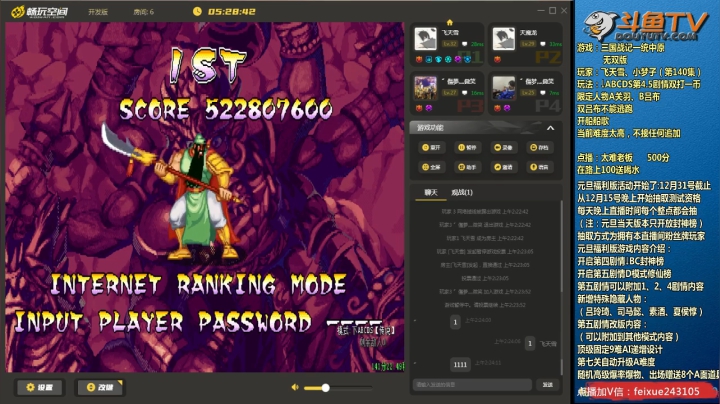Viewport: 720px width, 404px height.
Task: Click the P1 player 飞天雪 avatar
Action: pyautogui.click(x=425, y=39)
